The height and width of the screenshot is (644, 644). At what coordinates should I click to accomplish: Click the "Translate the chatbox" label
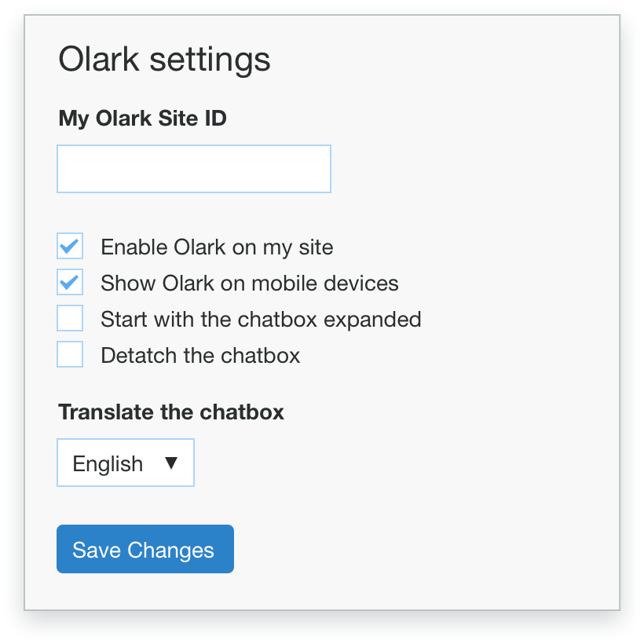coord(170,412)
